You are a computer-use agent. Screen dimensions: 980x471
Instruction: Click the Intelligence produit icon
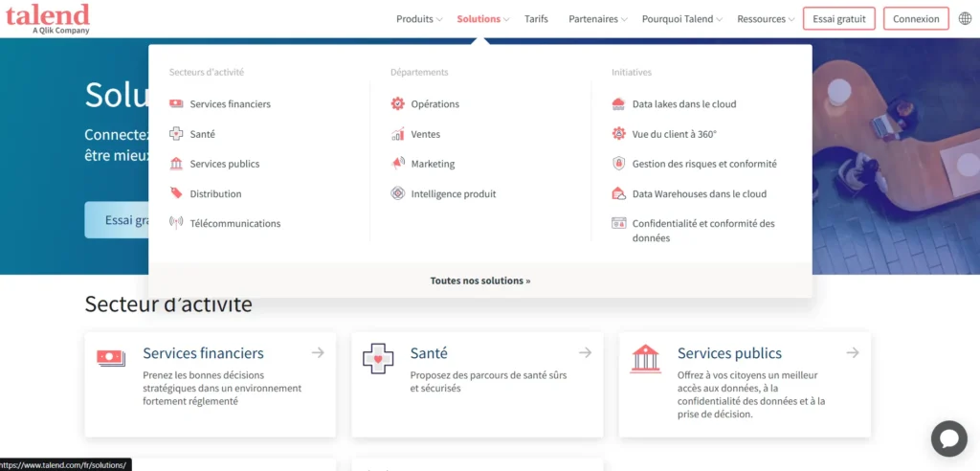pyautogui.click(x=397, y=193)
